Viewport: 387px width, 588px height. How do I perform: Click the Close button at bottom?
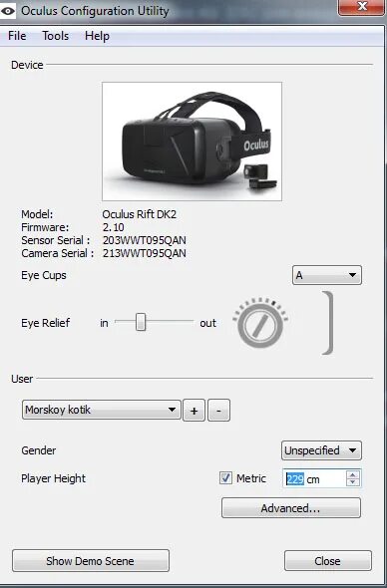(x=328, y=561)
